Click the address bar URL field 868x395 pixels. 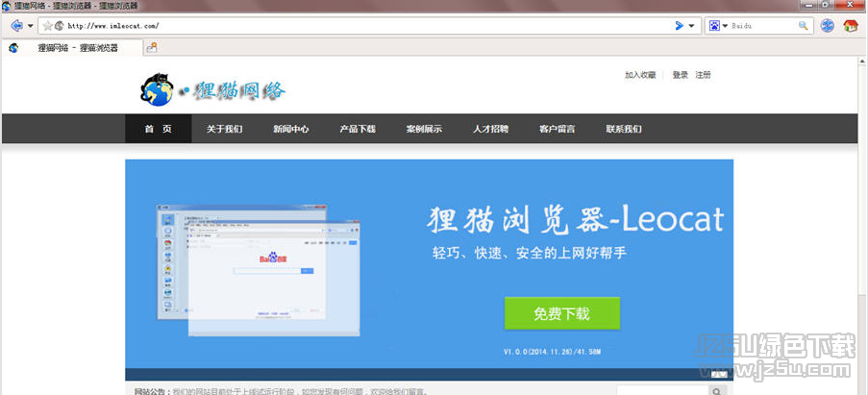pos(367,25)
